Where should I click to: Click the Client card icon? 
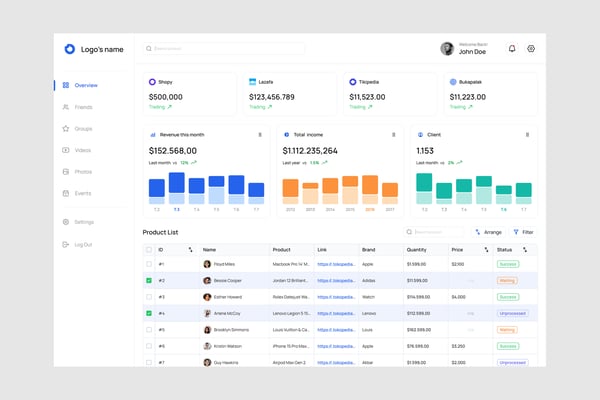[x=421, y=135]
